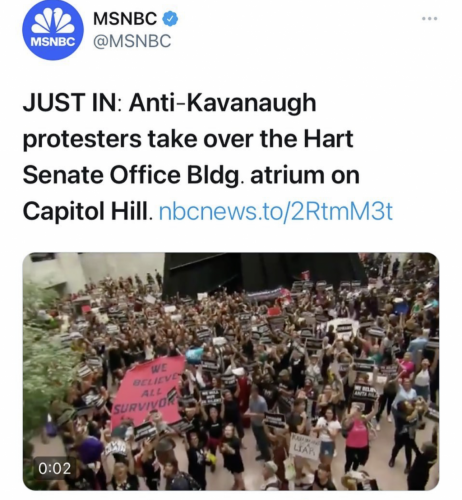The height and width of the screenshot is (500, 462).
Task: Open the MSNBC profile avatar
Action: pyautogui.click(x=53, y=29)
